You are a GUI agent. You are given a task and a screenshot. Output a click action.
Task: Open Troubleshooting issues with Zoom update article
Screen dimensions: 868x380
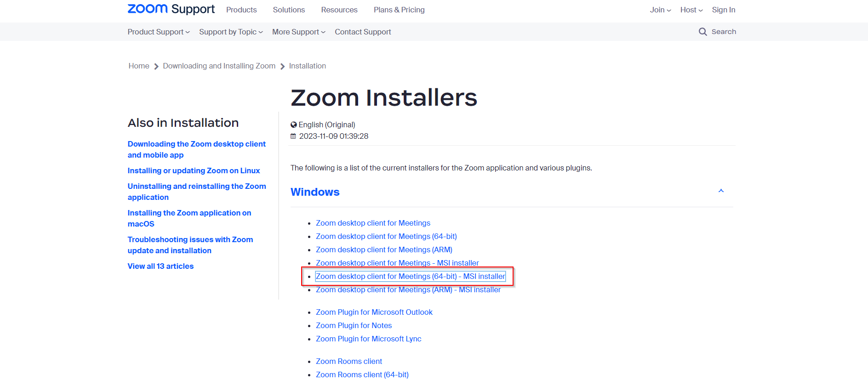pyautogui.click(x=190, y=245)
